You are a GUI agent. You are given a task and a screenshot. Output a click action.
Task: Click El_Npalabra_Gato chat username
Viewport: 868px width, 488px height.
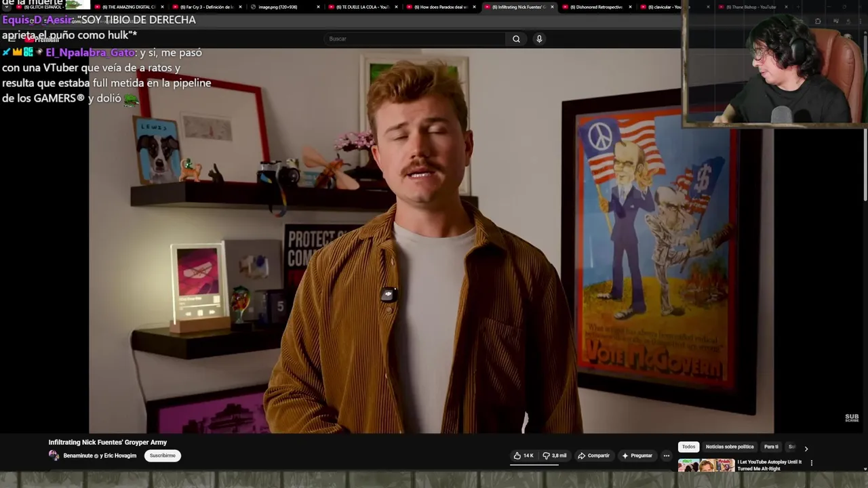(x=90, y=52)
